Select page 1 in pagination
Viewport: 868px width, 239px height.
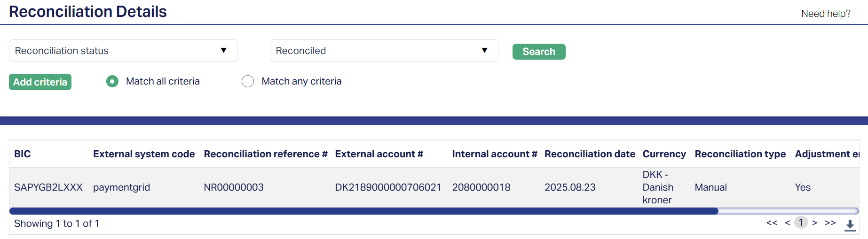pyautogui.click(x=801, y=223)
